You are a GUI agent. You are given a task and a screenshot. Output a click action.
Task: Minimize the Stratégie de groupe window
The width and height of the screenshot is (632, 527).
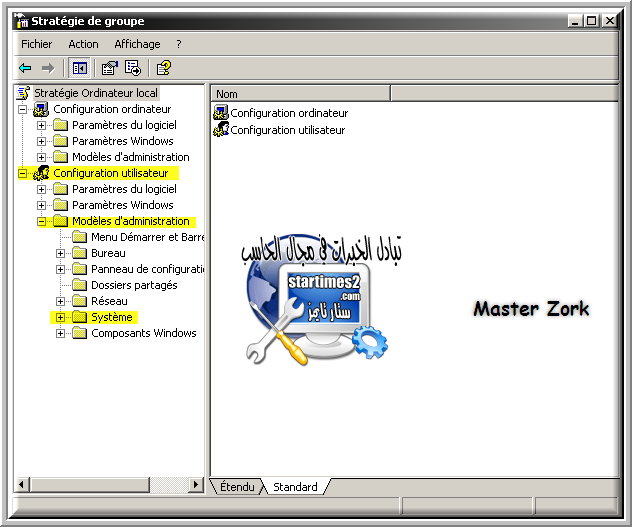pyautogui.click(x=575, y=21)
